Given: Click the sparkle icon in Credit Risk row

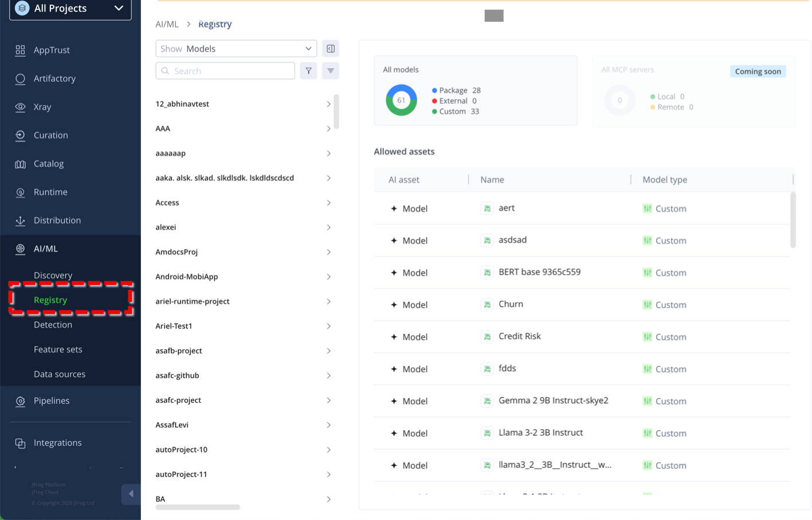Looking at the screenshot, I should [394, 337].
